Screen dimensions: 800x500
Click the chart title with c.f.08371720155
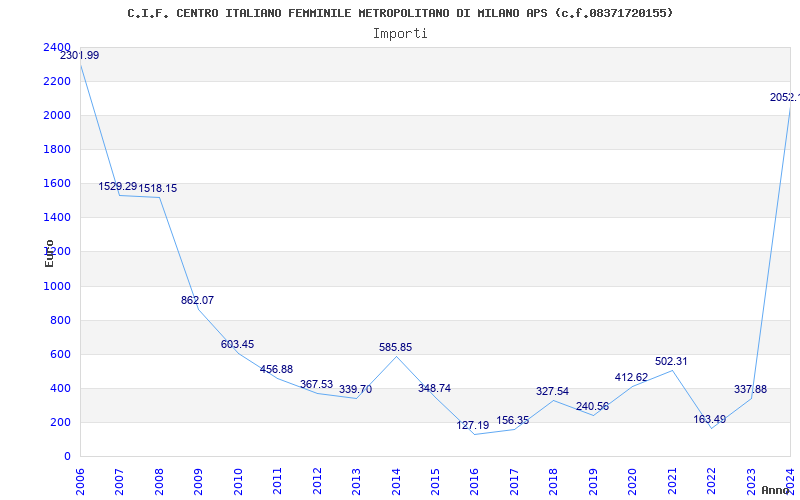(400, 13)
